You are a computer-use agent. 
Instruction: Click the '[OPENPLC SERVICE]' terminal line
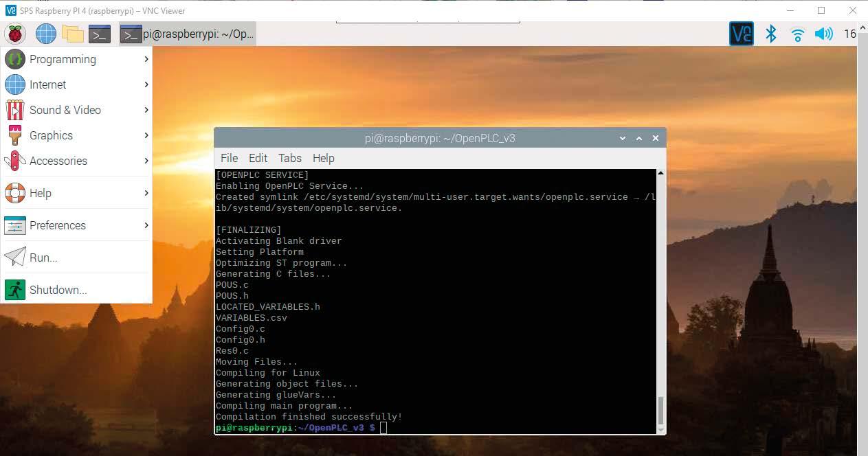[263, 175]
